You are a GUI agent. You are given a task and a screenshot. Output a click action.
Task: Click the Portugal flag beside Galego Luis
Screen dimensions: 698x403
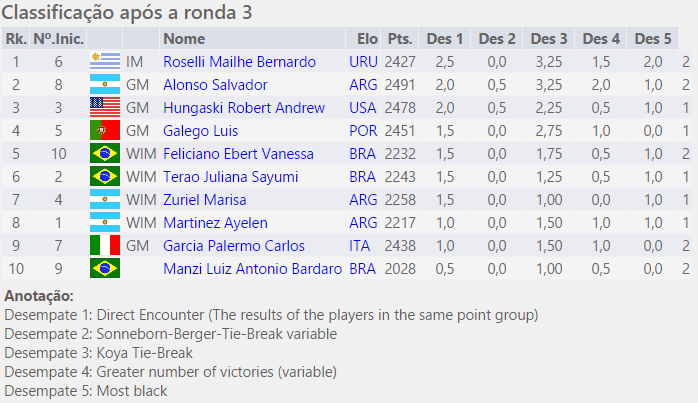coord(104,131)
